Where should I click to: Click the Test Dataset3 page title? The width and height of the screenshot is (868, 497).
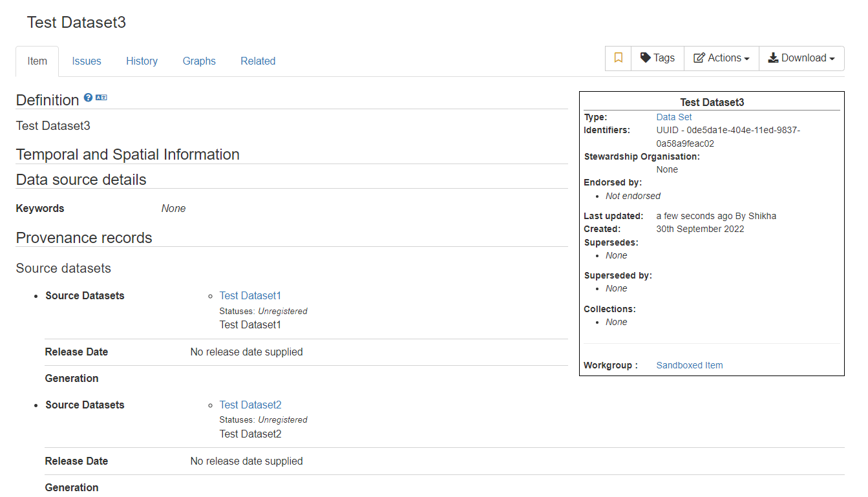click(76, 23)
